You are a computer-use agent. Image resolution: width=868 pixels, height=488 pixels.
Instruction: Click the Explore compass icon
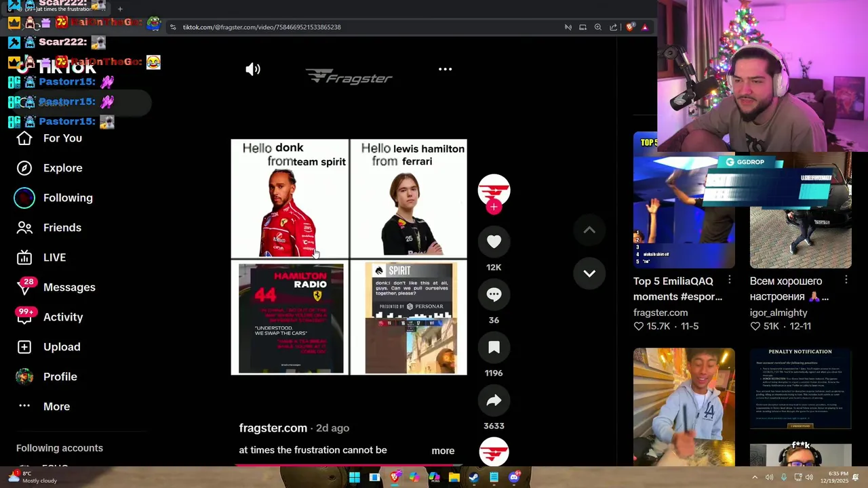tap(24, 168)
